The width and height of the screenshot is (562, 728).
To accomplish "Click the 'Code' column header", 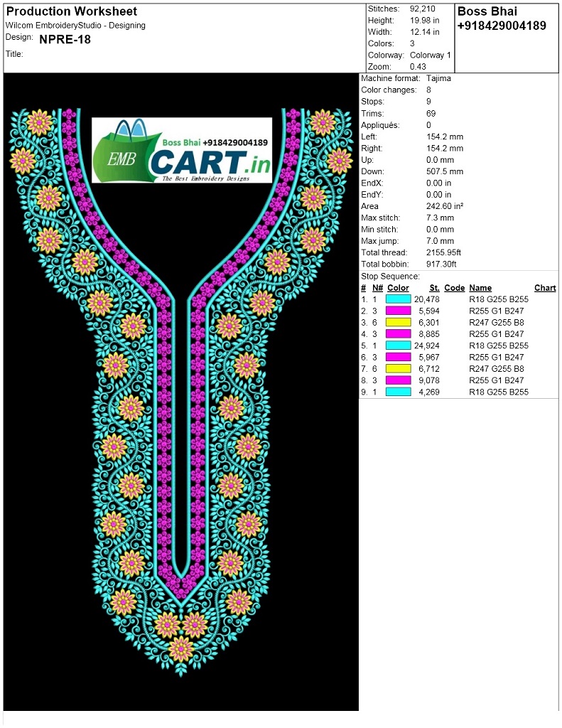I will [454, 289].
